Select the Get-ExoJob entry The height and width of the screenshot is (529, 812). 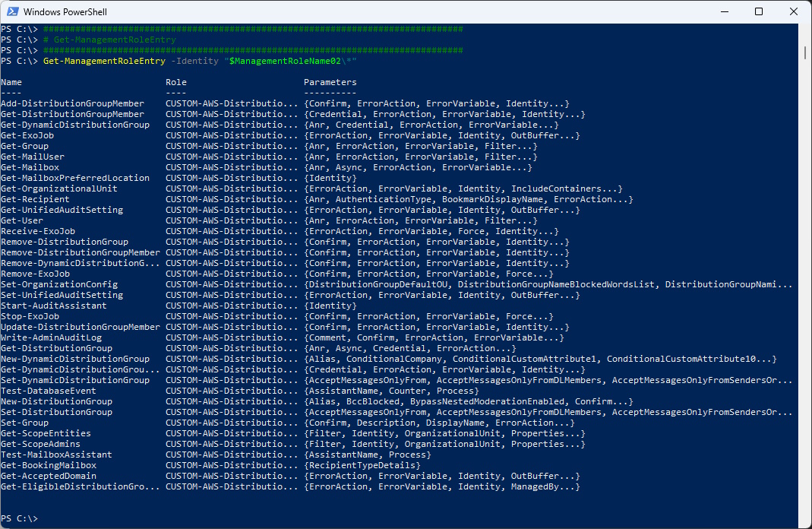click(27, 135)
